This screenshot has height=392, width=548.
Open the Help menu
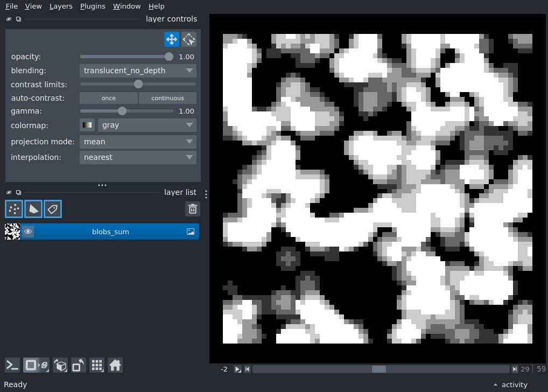156,6
